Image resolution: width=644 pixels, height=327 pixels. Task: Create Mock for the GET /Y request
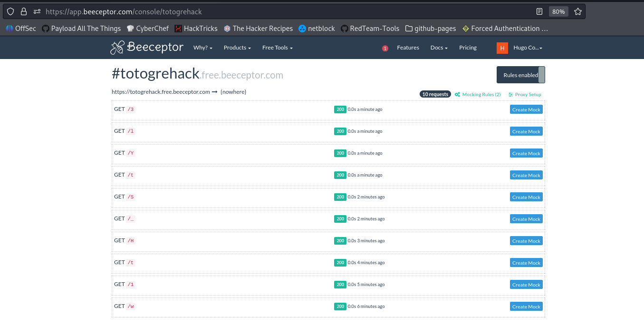point(526,153)
